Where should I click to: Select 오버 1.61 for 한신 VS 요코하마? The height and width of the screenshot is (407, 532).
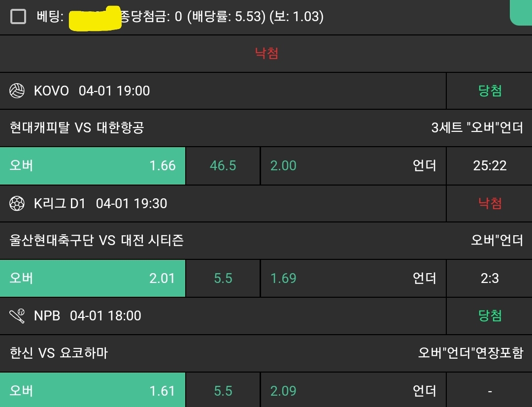[x=93, y=391]
